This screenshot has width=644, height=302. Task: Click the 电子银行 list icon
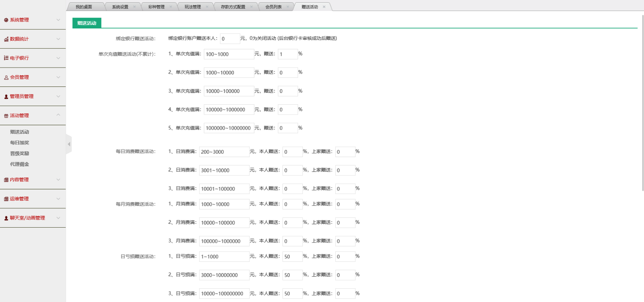6,58
